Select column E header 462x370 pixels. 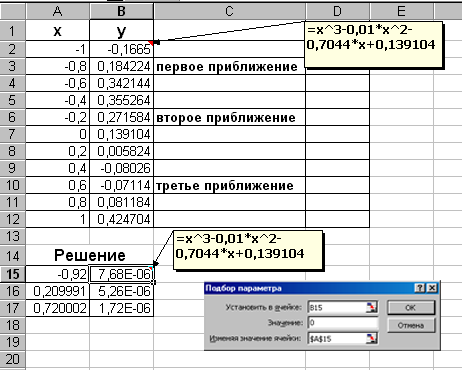point(401,11)
